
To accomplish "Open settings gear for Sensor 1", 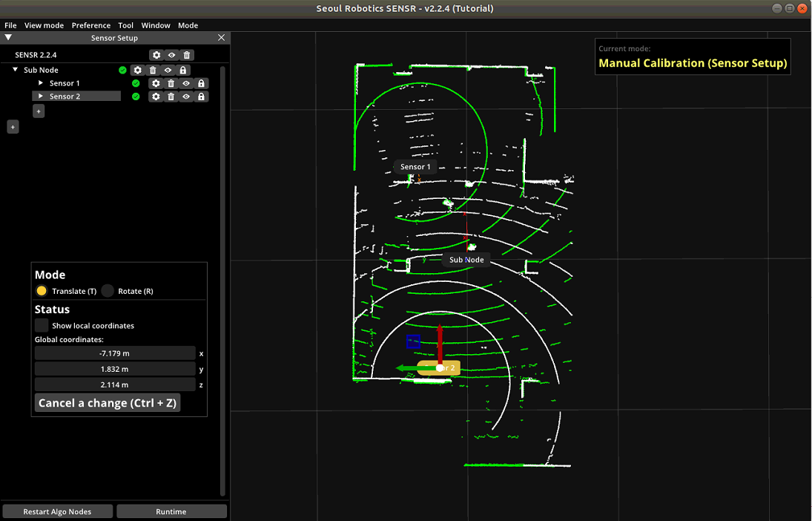I will click(156, 84).
